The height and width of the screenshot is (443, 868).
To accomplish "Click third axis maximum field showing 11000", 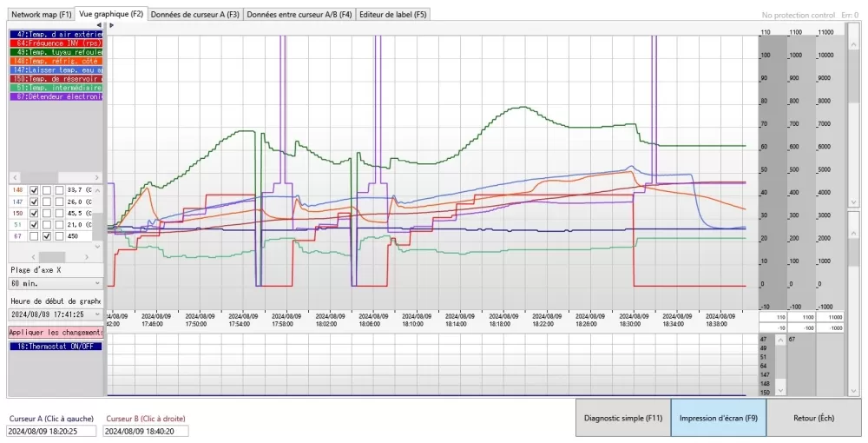I will tap(829, 317).
